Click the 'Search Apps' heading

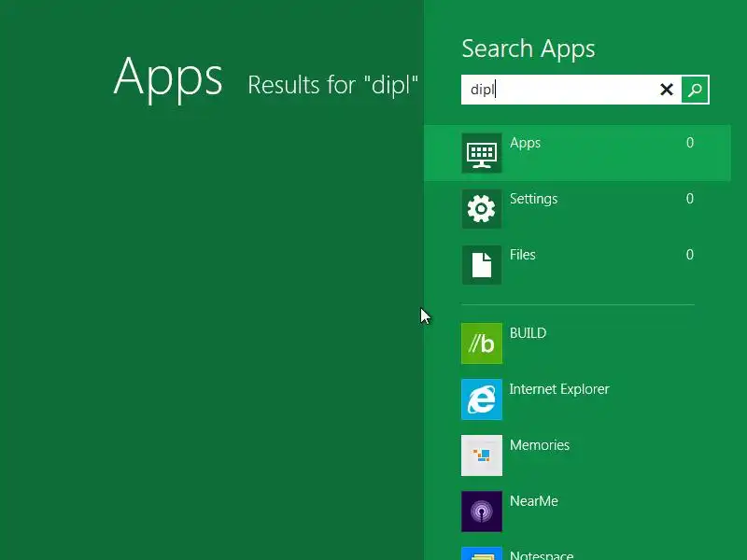529,49
